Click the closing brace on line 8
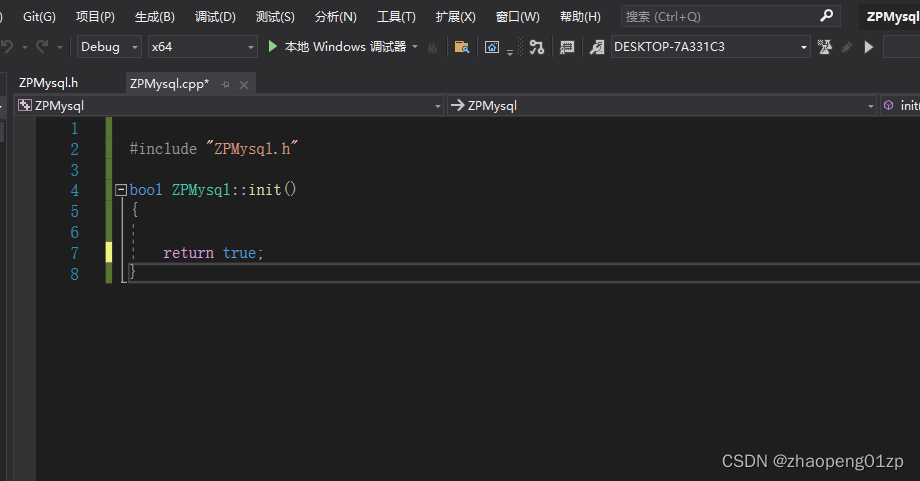 pyautogui.click(x=133, y=272)
